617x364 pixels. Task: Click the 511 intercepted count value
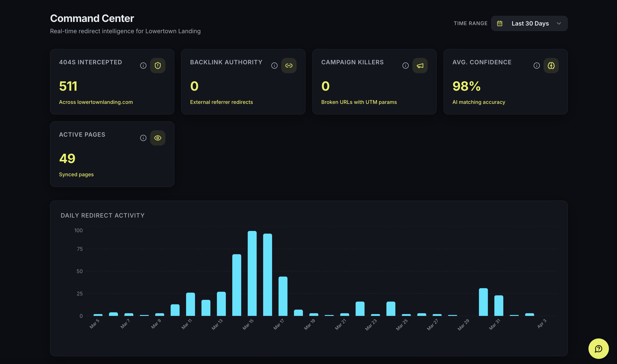68,86
